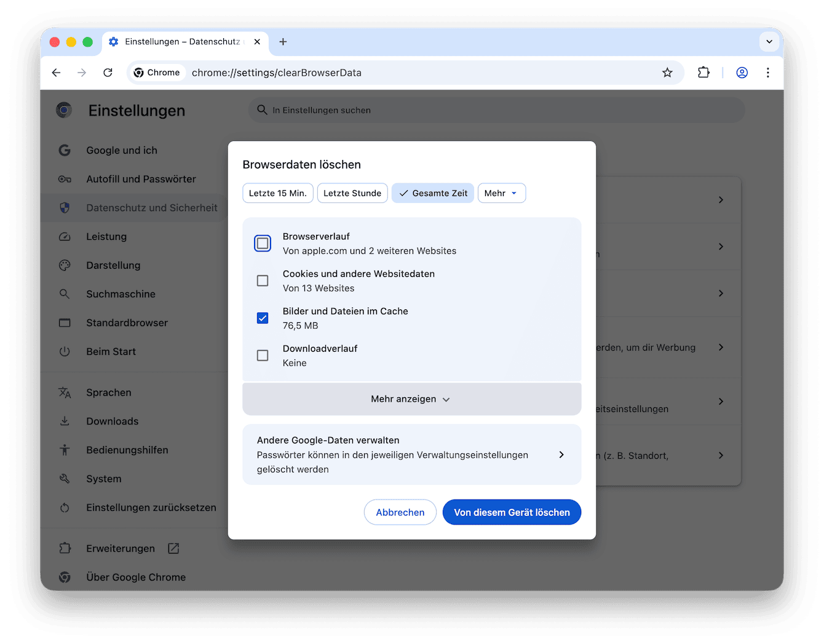Image resolution: width=824 pixels, height=644 pixels.
Task: Enable the Browserverlauf checkbox
Action: tap(263, 244)
